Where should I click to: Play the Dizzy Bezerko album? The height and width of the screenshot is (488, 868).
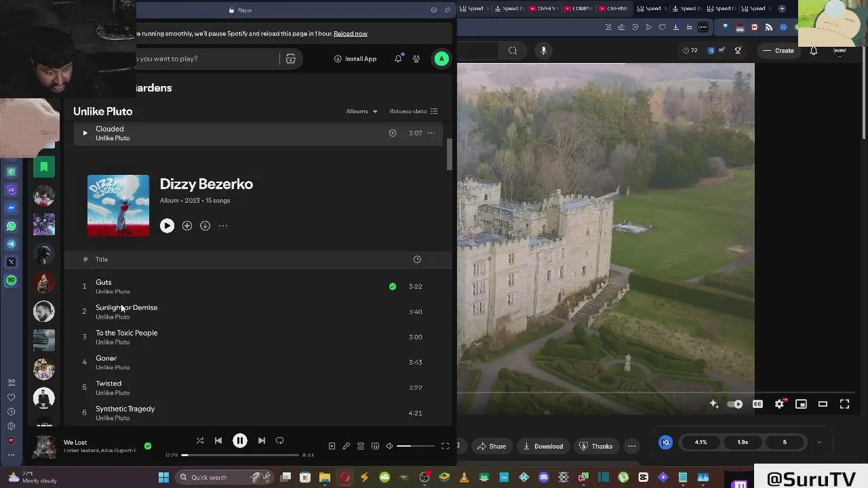pos(167,226)
